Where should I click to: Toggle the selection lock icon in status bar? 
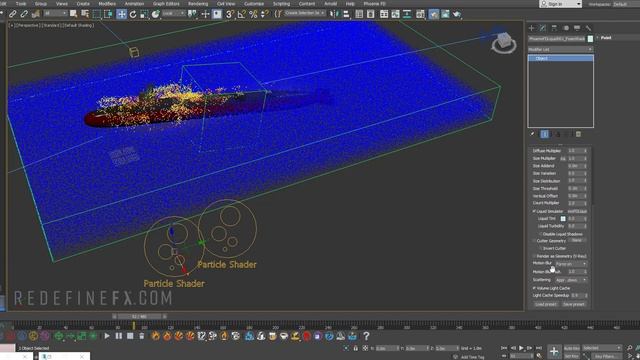click(x=356, y=348)
